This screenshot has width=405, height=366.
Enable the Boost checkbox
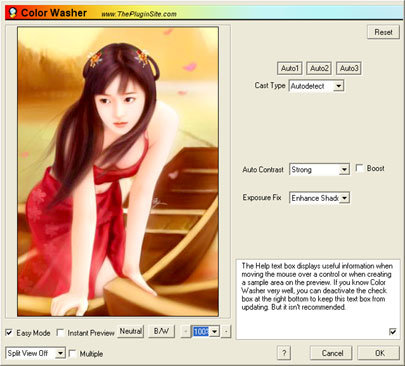359,168
